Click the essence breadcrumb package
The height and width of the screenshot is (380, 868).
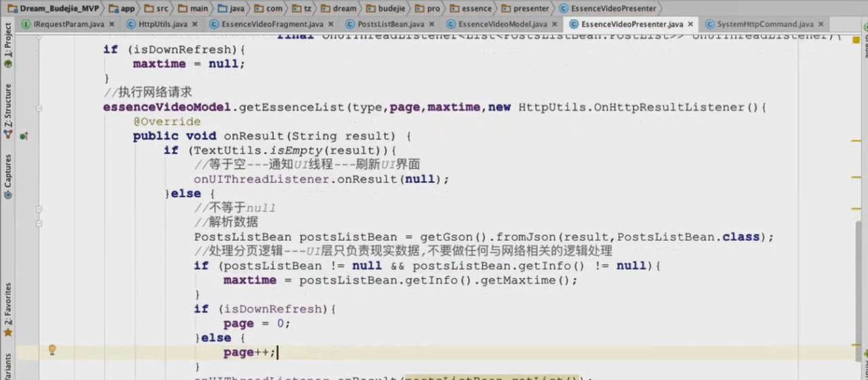tap(470, 9)
